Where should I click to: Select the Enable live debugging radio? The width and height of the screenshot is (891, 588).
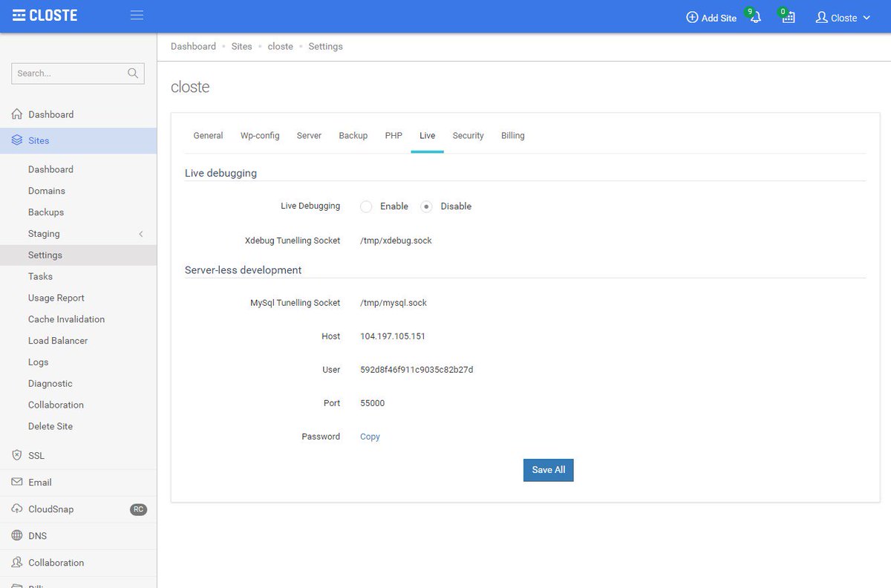366,206
